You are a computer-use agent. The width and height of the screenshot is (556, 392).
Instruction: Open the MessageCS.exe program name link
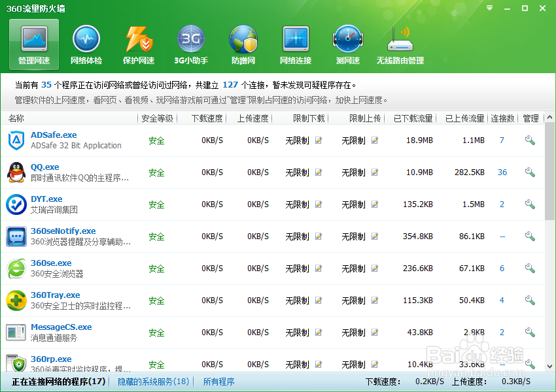click(61, 327)
